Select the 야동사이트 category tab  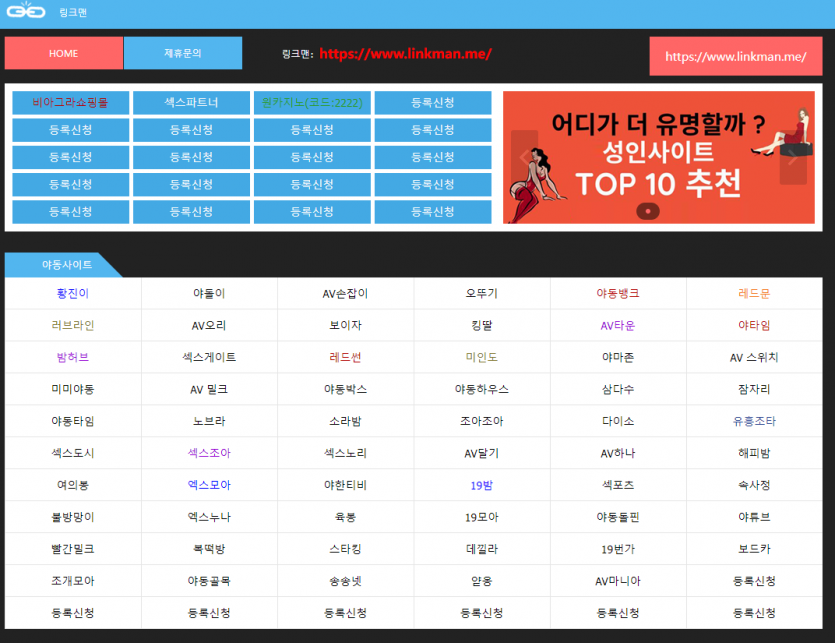tap(63, 265)
